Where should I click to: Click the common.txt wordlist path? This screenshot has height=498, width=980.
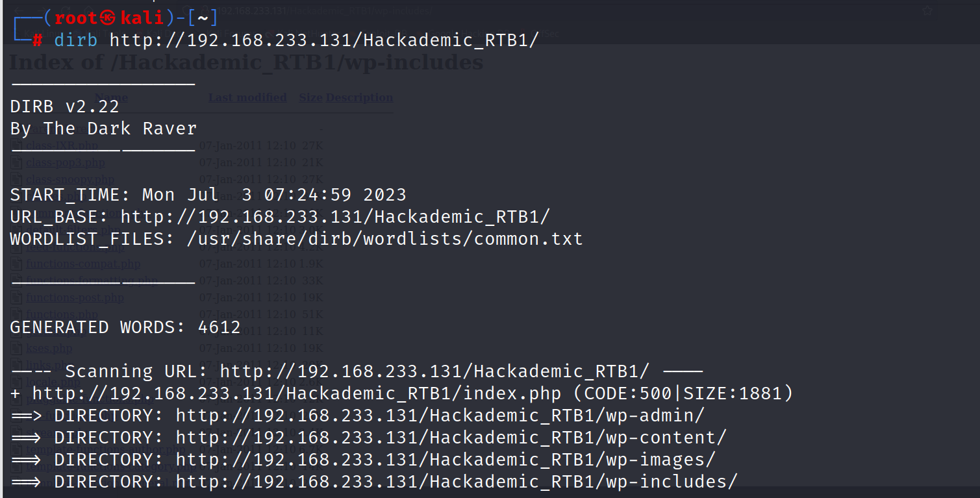[384, 239]
